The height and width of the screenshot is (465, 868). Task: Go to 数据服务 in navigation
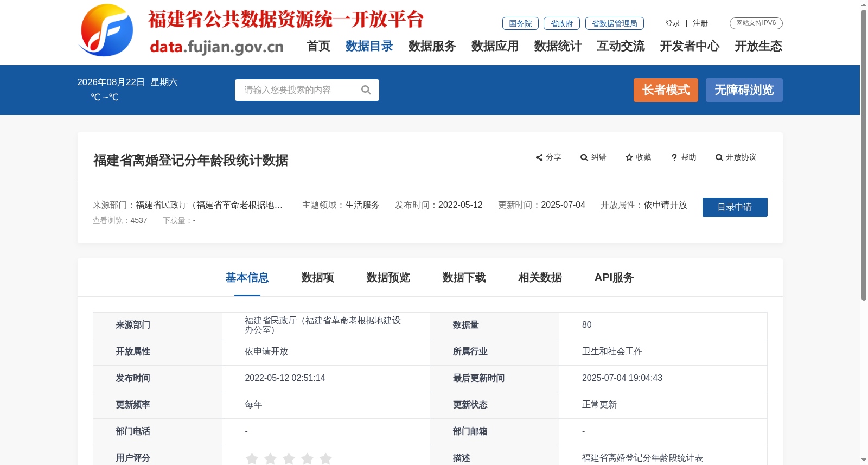[x=432, y=46]
